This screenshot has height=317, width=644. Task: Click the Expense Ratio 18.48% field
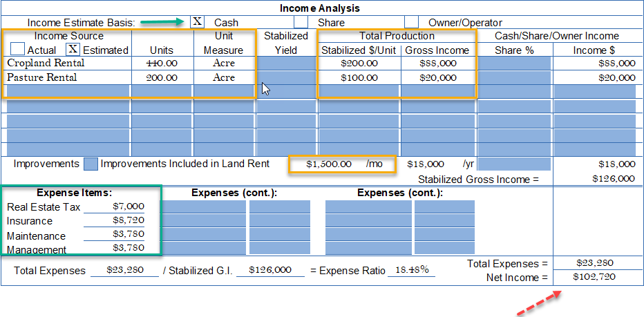tap(412, 270)
